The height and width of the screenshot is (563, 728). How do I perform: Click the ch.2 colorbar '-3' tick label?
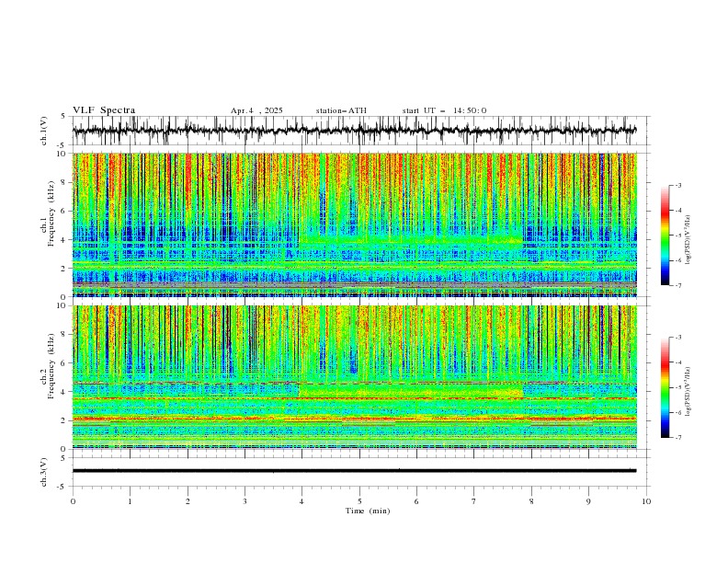click(678, 338)
